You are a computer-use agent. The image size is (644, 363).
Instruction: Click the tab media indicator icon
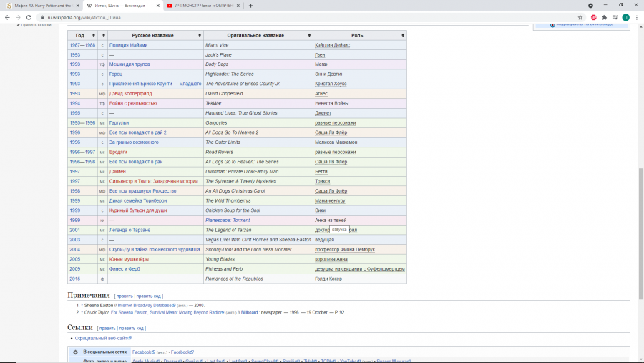click(x=590, y=6)
